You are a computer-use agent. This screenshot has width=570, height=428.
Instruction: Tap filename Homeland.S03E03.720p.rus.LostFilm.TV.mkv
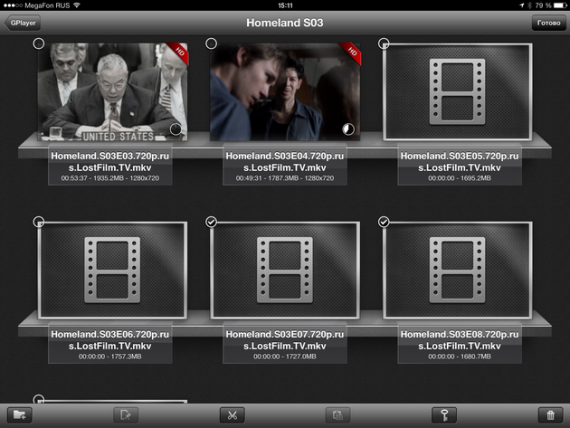tap(110, 162)
